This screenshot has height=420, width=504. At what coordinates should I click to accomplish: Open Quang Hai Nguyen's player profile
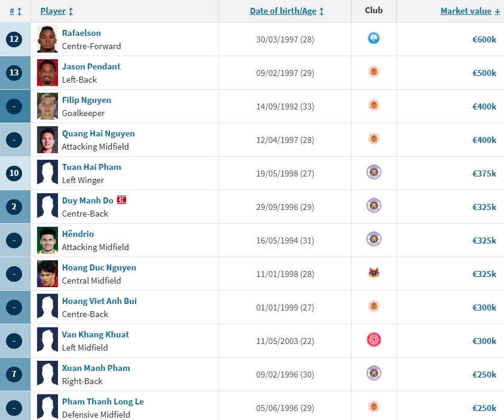[x=98, y=133]
